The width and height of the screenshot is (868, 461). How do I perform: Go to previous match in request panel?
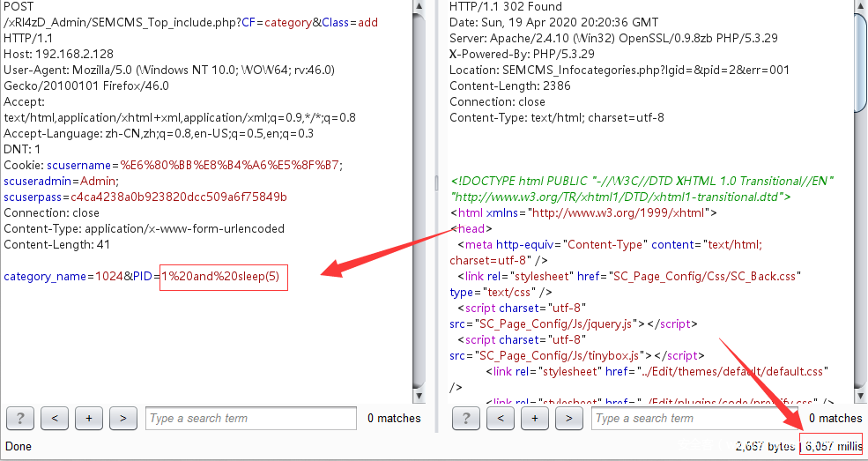point(55,418)
